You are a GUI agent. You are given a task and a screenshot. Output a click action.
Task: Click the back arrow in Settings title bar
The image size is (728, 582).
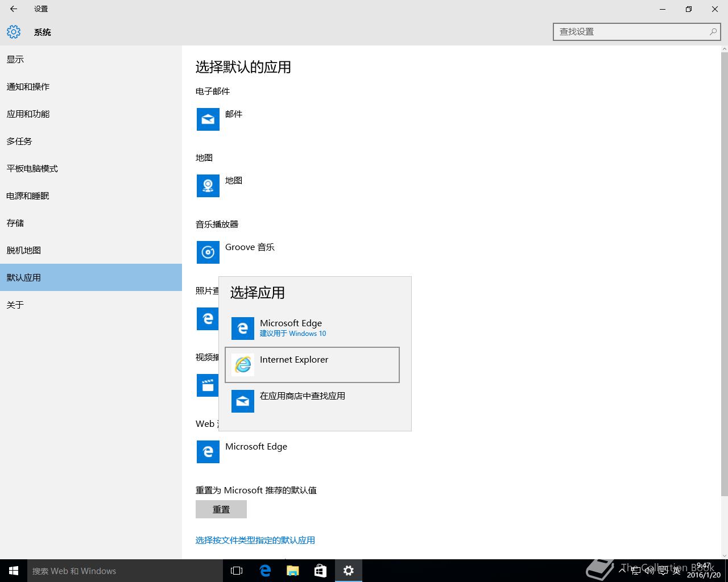[x=14, y=9]
